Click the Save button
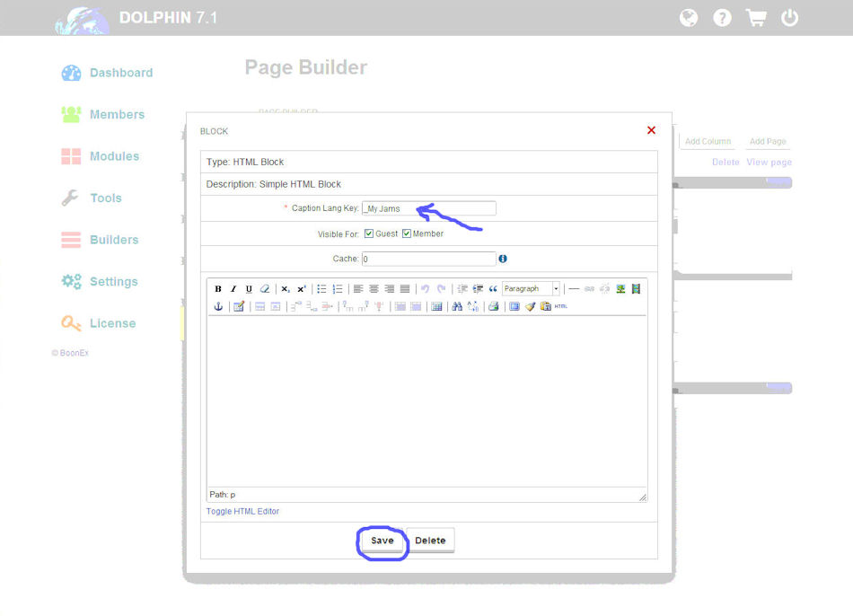853x616 pixels. (382, 541)
